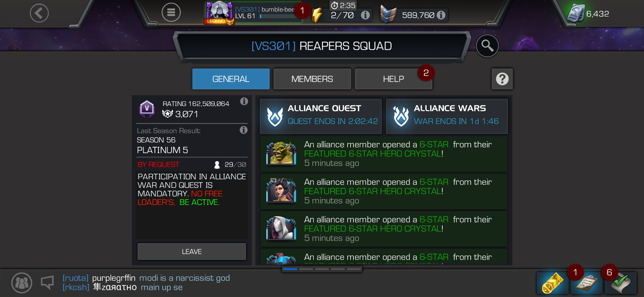Select the General tab
The height and width of the screenshot is (297, 644).
[231, 79]
